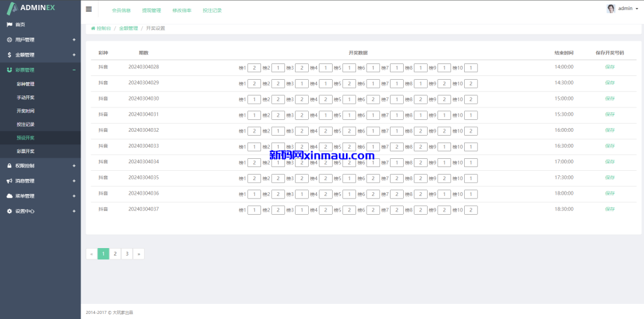Select 手动开奖 in the sidebar submenu
This screenshot has width=644, height=319.
tap(26, 97)
